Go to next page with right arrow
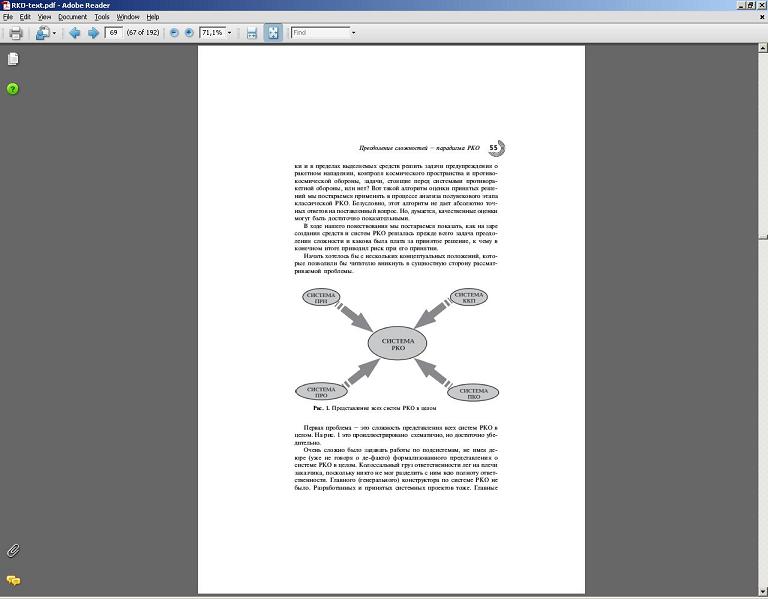This screenshot has width=768, height=599. (x=93, y=33)
